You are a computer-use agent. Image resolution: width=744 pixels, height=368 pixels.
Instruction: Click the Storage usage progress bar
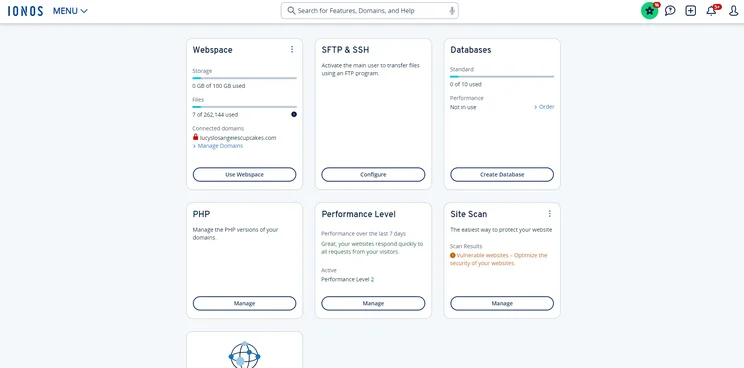(x=244, y=78)
